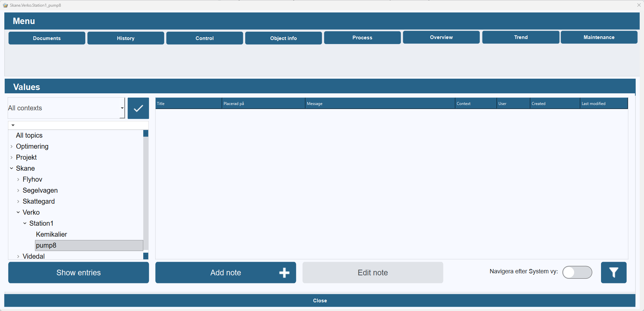Click the app icon in title bar
The image size is (644, 311).
(5, 5)
